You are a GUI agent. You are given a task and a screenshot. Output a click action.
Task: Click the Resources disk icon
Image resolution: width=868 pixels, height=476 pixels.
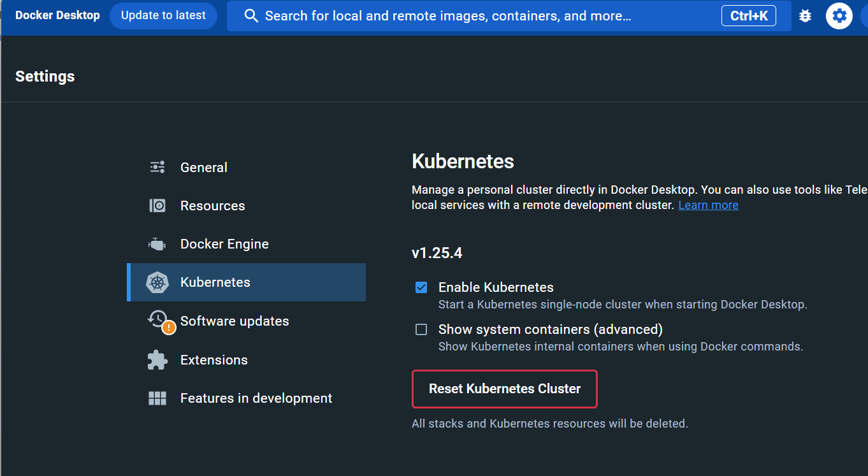click(x=157, y=206)
